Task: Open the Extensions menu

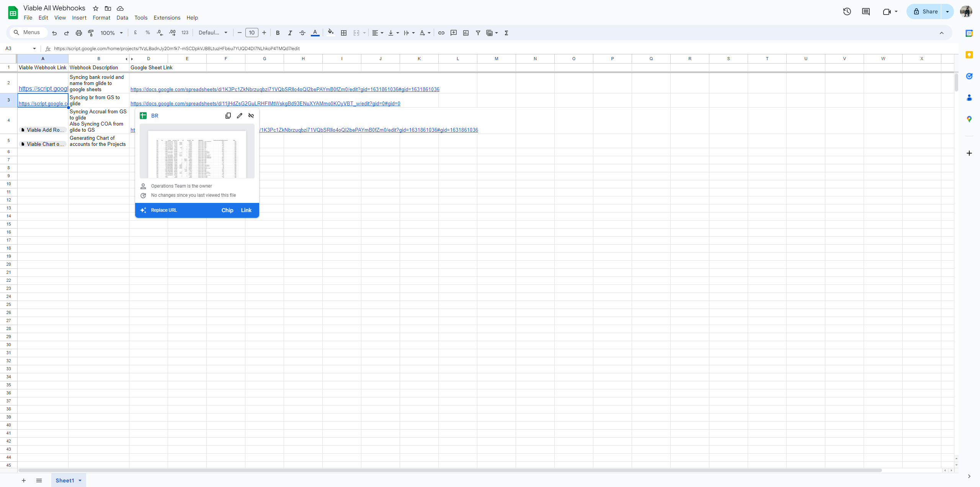Action: [x=167, y=18]
